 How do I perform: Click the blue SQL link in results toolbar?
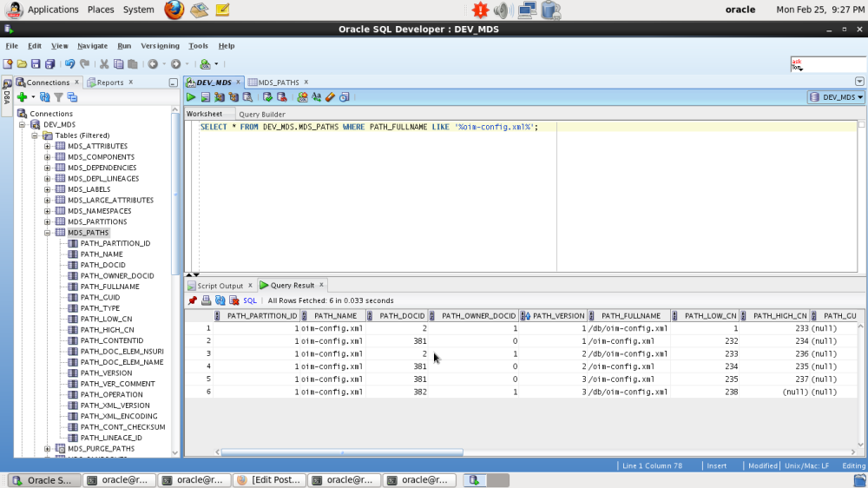[250, 300]
